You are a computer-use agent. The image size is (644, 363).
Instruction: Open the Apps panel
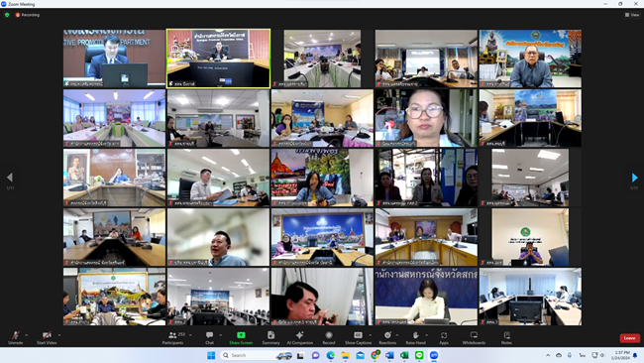444,337
